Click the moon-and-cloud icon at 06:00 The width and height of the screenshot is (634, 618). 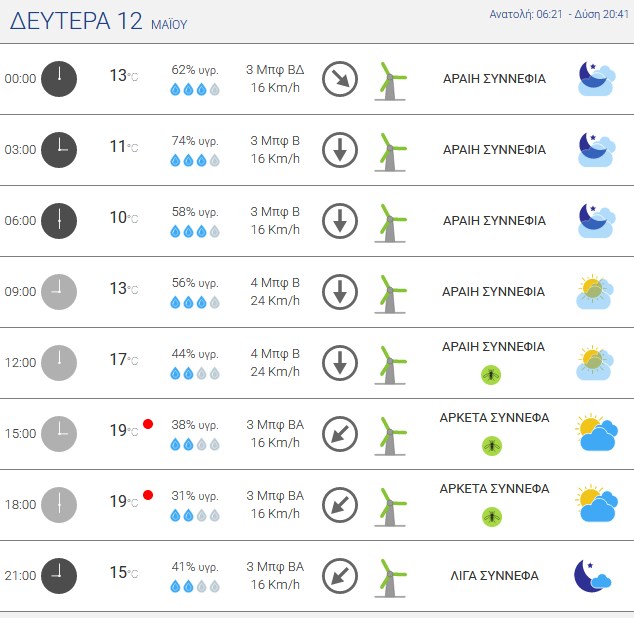click(x=596, y=220)
